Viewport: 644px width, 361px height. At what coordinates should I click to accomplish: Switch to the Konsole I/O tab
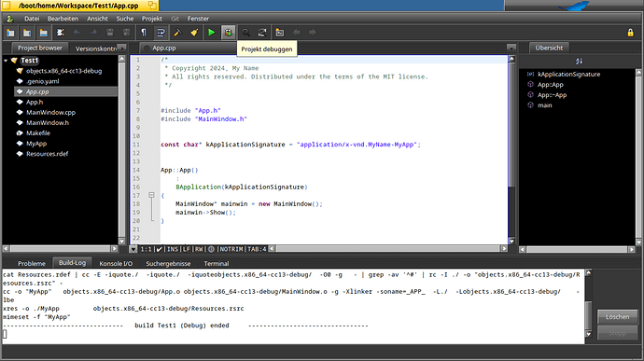(116, 263)
